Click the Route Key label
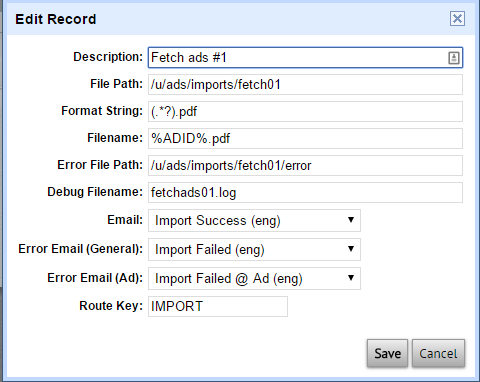 pos(111,306)
